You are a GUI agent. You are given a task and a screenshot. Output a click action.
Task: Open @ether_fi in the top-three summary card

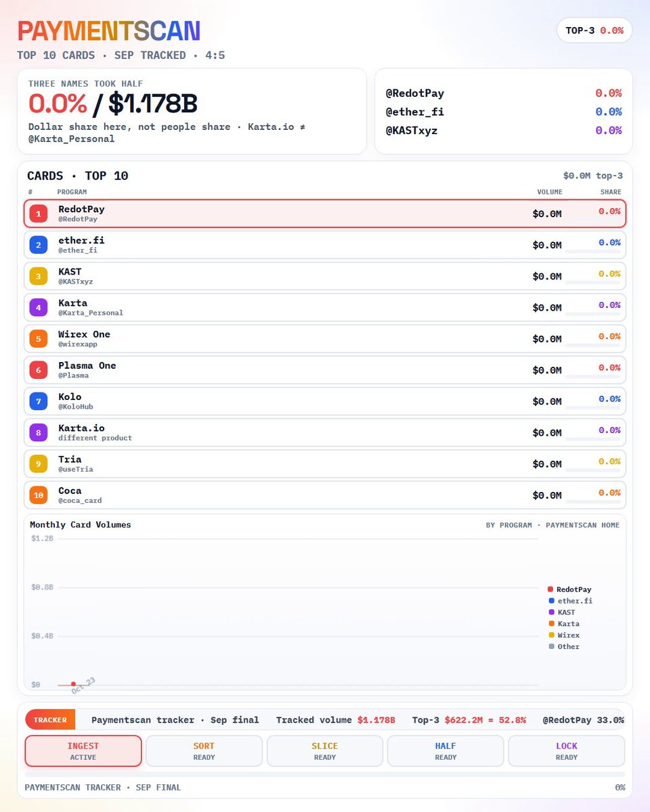point(415,112)
